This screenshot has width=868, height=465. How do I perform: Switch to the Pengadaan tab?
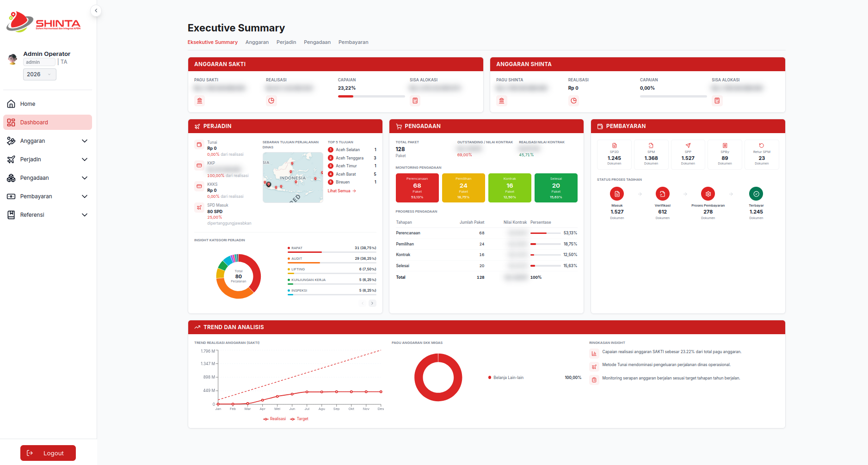pyautogui.click(x=317, y=42)
